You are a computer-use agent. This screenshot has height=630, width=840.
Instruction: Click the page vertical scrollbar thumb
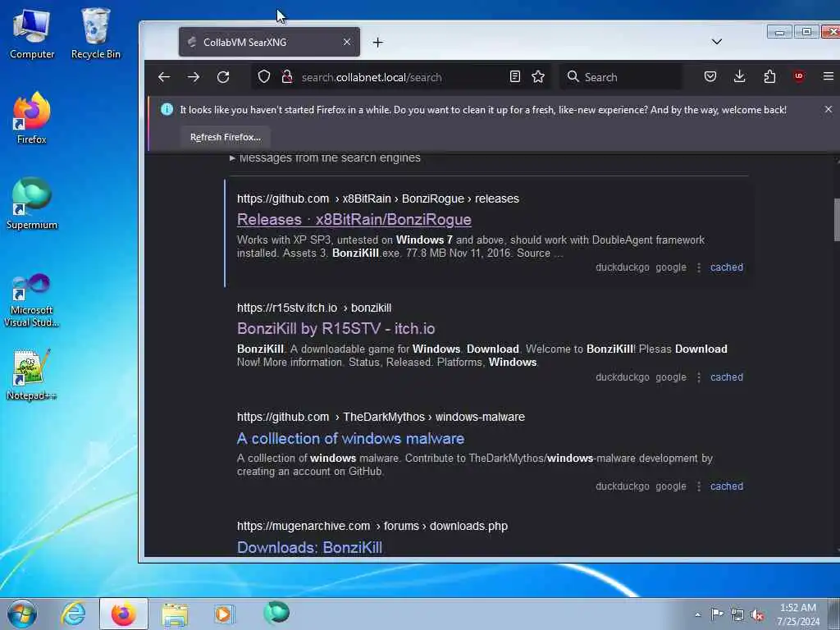(x=836, y=220)
